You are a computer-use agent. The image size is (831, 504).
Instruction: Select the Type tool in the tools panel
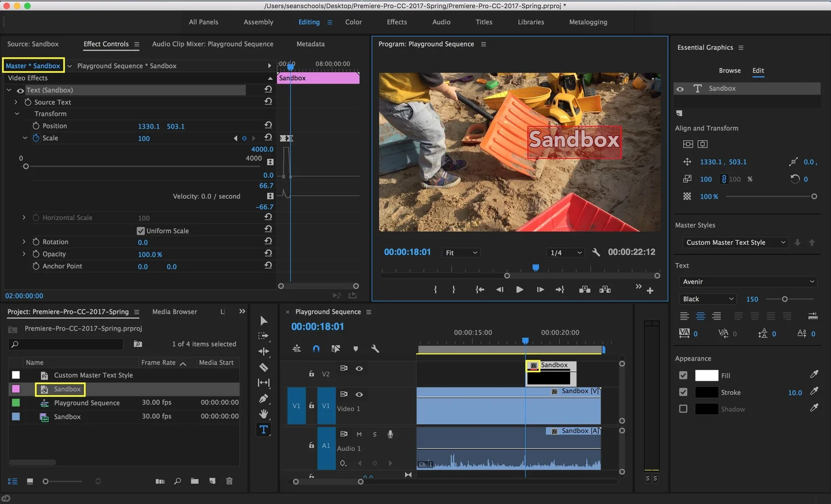coord(264,430)
